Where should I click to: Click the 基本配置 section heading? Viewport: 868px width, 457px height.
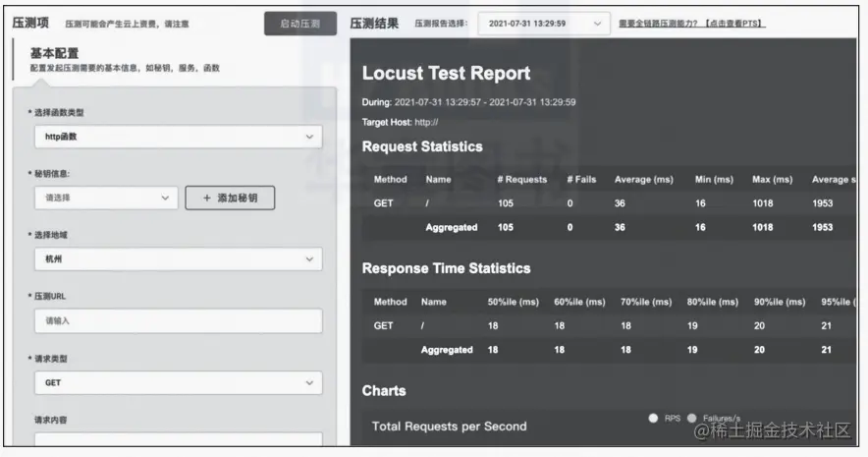(x=54, y=54)
